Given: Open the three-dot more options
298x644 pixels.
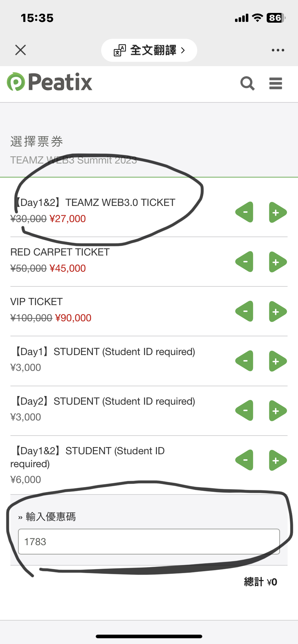Looking at the screenshot, I should [278, 50].
